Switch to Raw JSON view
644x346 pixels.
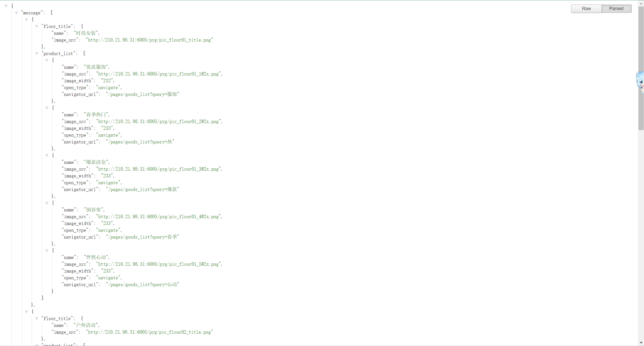(586, 9)
